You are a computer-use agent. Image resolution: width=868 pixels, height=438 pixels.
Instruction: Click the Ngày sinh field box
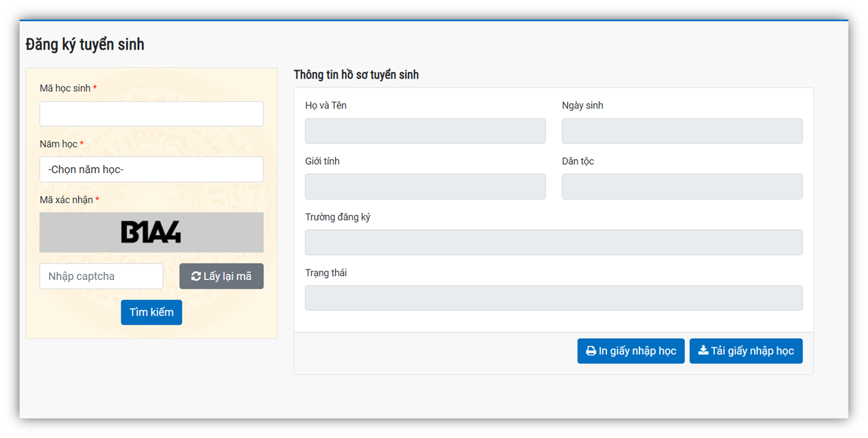click(682, 131)
